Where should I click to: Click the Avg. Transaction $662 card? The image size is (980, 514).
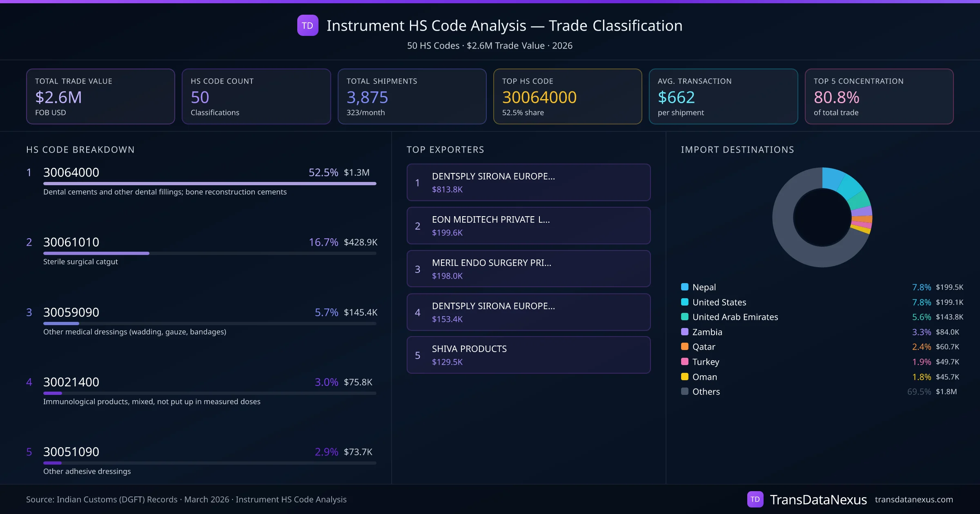[x=723, y=96]
